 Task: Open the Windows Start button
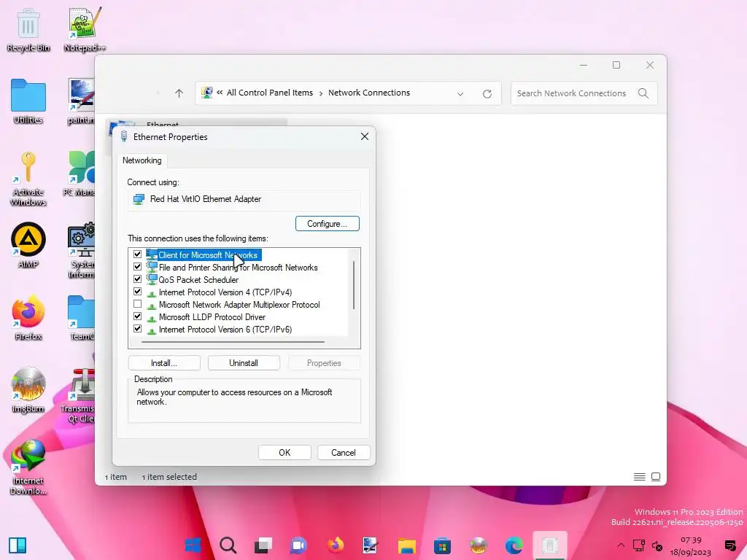pos(193,545)
